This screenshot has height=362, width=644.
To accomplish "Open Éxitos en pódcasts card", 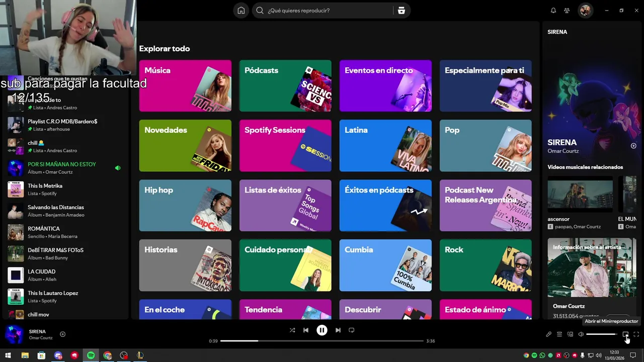I will point(385,206).
